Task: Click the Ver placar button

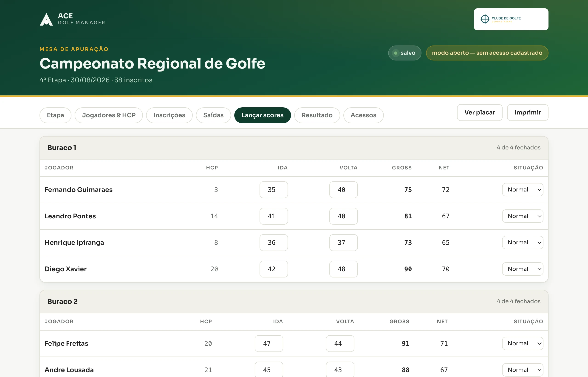Action: point(480,113)
